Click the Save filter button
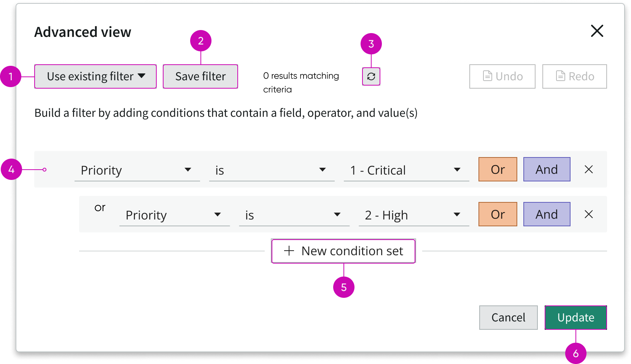631x364 pixels. tap(200, 76)
